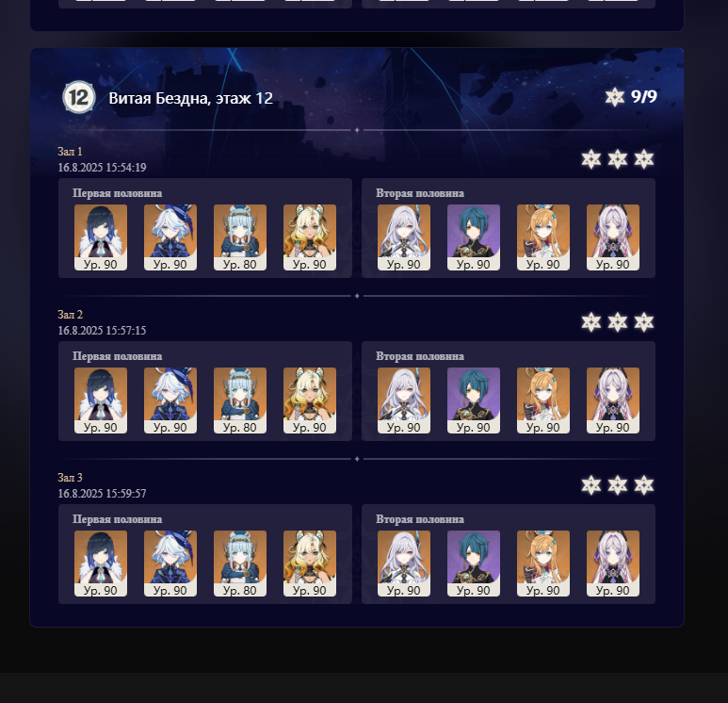
Task: Click the first star of Зал 1
Action: 591,159
